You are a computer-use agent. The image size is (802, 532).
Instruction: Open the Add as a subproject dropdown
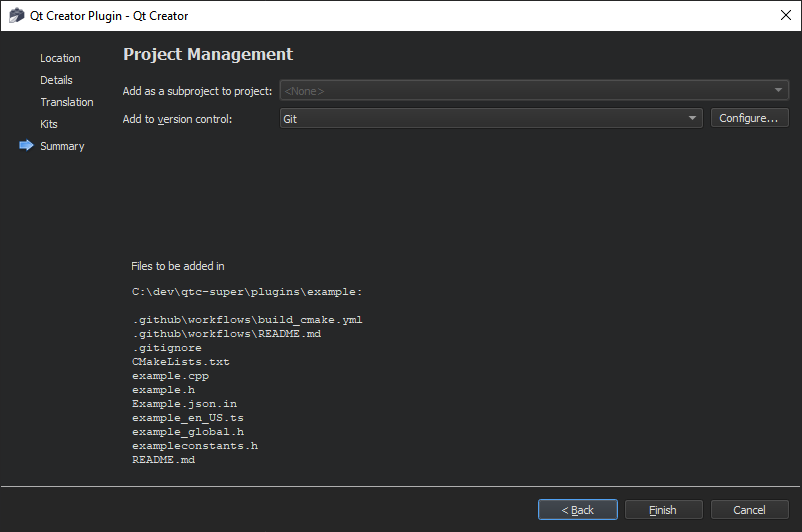(x=534, y=91)
